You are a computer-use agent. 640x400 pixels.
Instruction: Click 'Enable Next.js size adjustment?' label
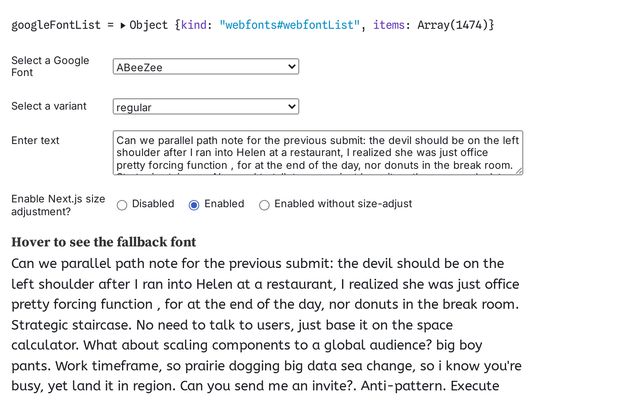point(57,206)
